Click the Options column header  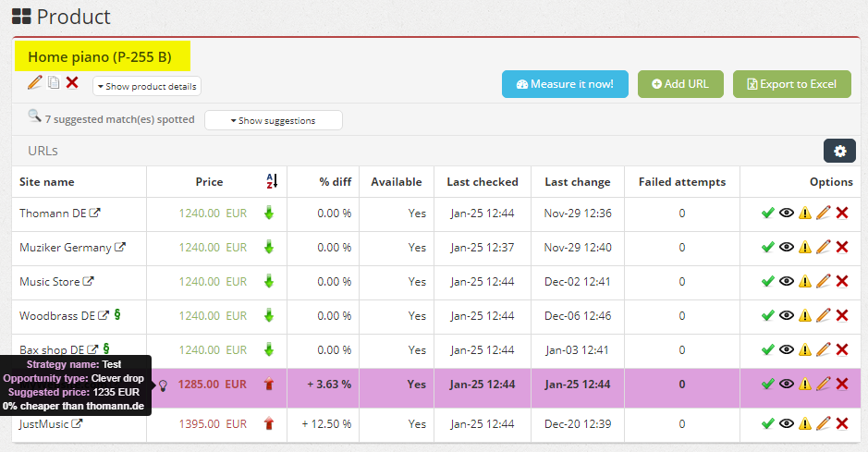pos(831,182)
